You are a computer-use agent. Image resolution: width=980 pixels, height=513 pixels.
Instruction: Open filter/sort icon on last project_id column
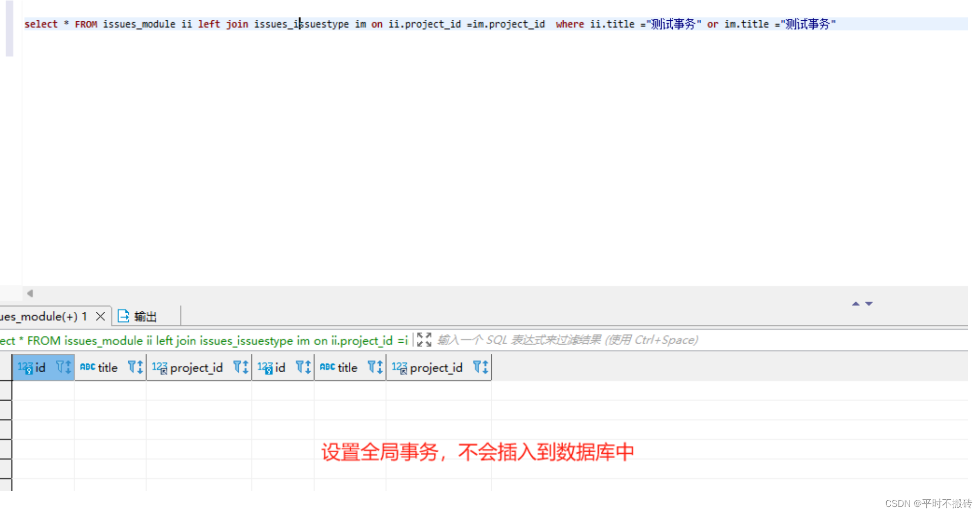click(x=481, y=367)
